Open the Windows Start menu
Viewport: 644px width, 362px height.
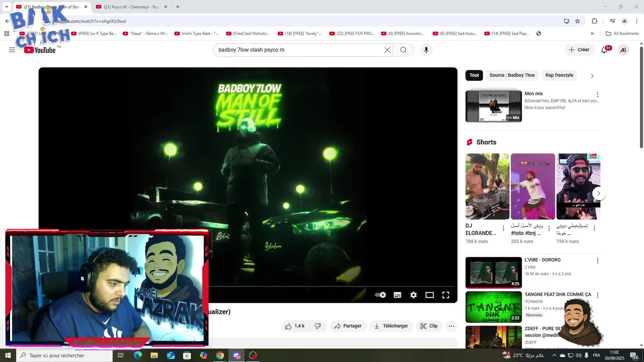tap(8, 355)
